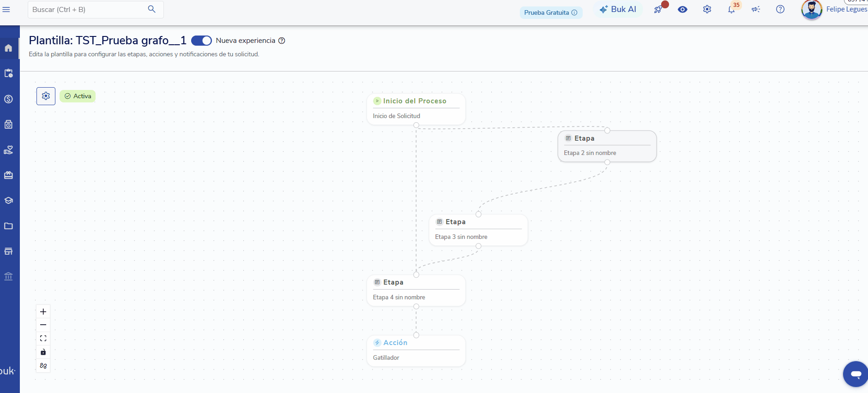This screenshot has width=868, height=393.
Task: Toggle the Nueva experiencia switch
Action: 201,41
